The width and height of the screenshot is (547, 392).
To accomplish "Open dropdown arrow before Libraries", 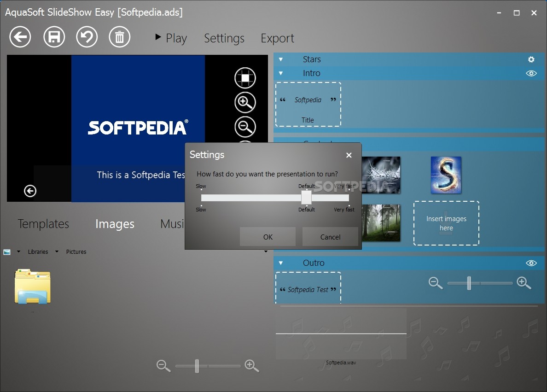I will pos(18,252).
